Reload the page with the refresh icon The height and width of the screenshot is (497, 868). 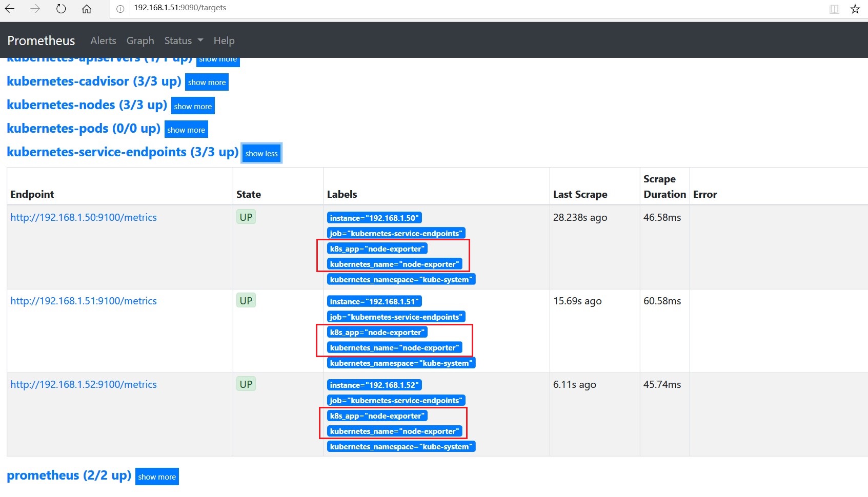(61, 9)
